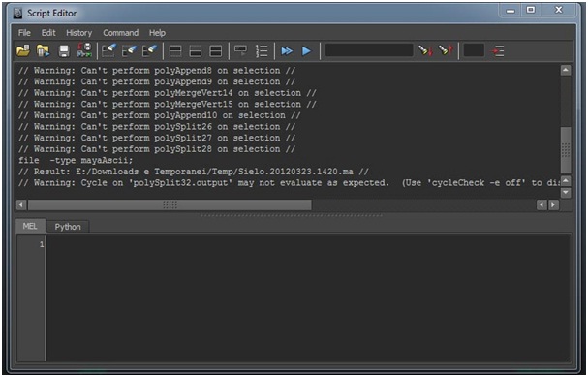Click the 'polyAppend8' warning line
Screen dimensions: 588x377
point(157,71)
